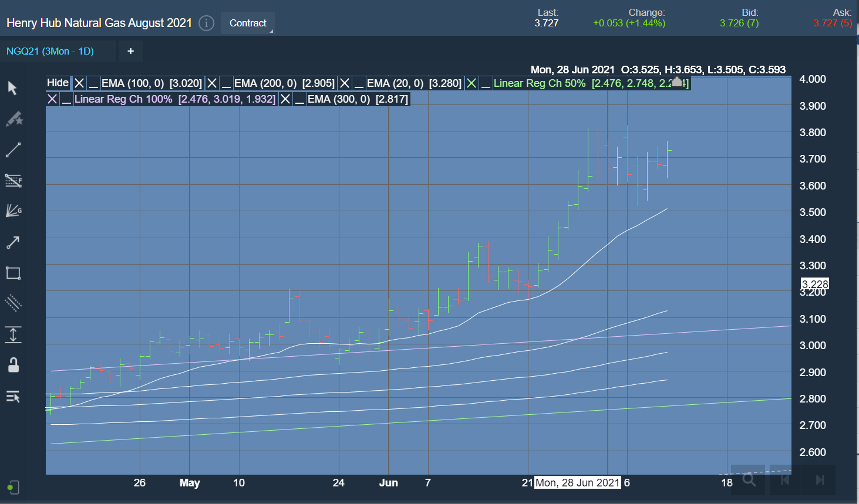Open the drawing objects list tool

point(13,397)
